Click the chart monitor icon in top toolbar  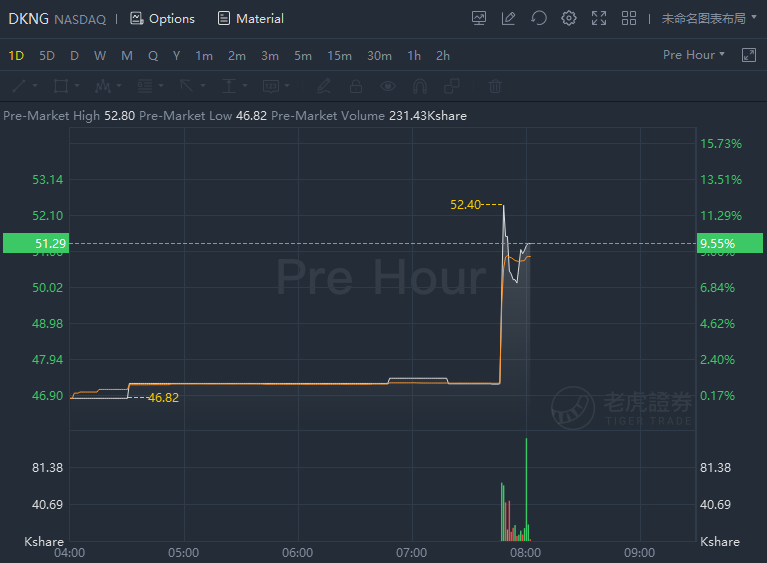tap(479, 19)
